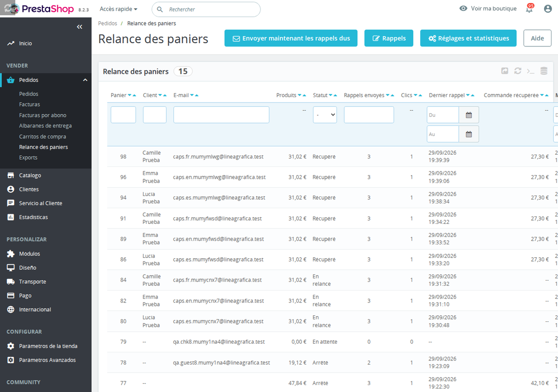This screenshot has width=558, height=392.
Task: Sort Commande recupérée column ascending arrow
Action: [547, 96]
